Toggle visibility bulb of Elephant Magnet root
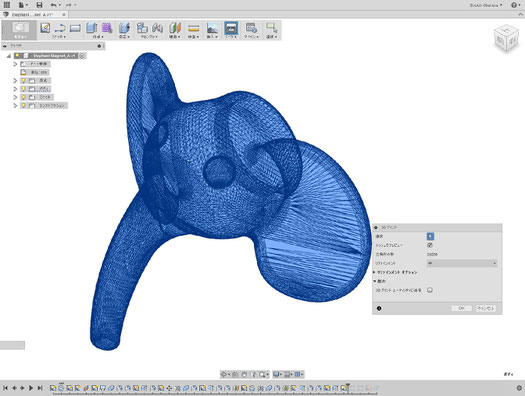 [x=17, y=56]
